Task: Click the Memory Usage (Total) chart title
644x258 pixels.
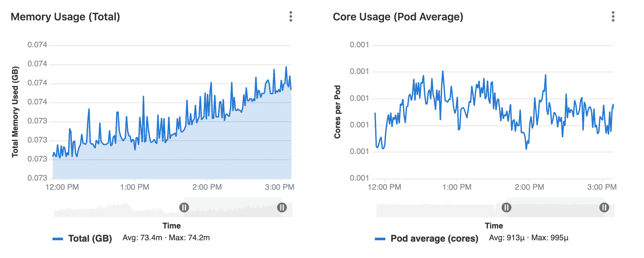Action: click(x=65, y=17)
